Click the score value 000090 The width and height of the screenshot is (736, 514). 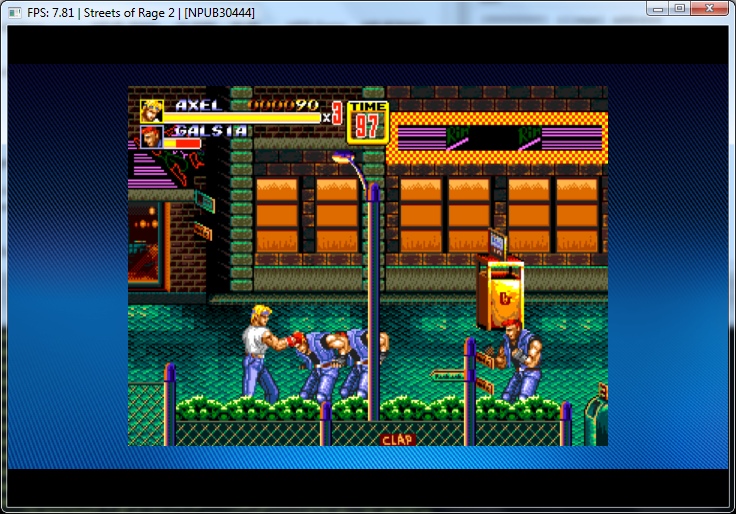coord(283,105)
